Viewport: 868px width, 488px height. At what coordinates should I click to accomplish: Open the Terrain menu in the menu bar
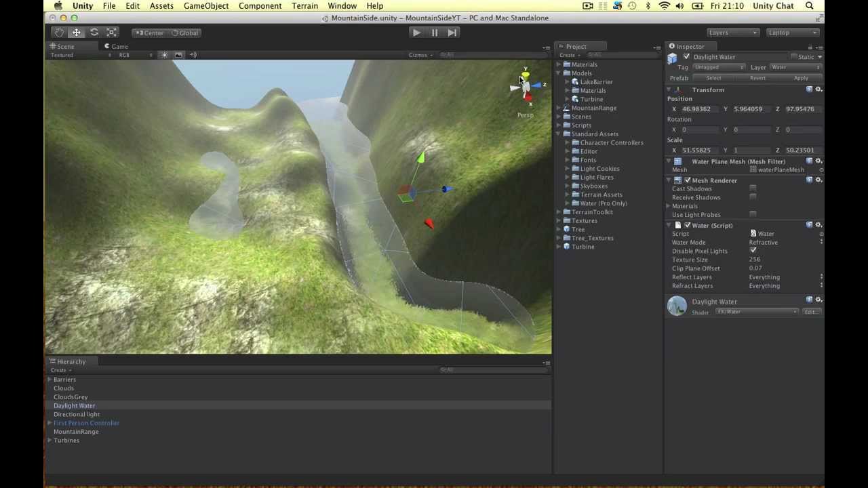point(304,5)
